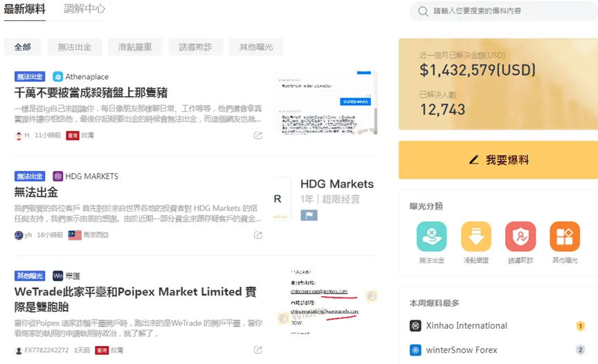The image size is (598, 364).
Task: Open the post titled 無法出金
Action: (x=36, y=192)
